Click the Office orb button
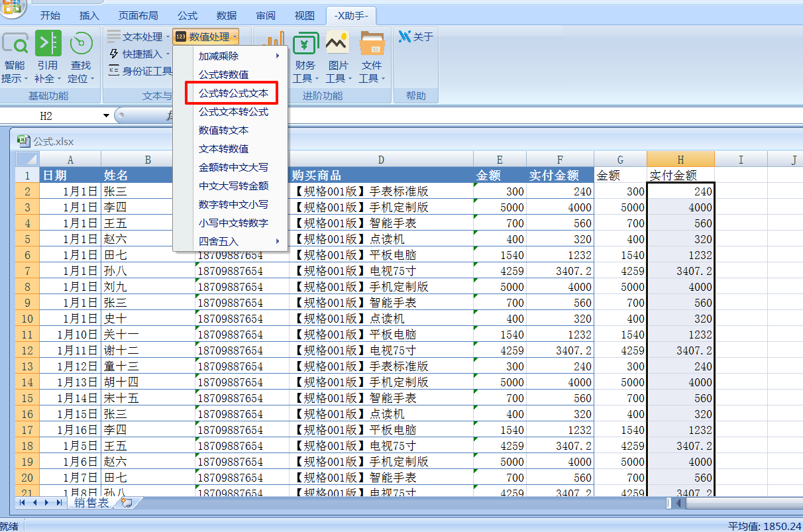803x532 pixels. (12, 8)
